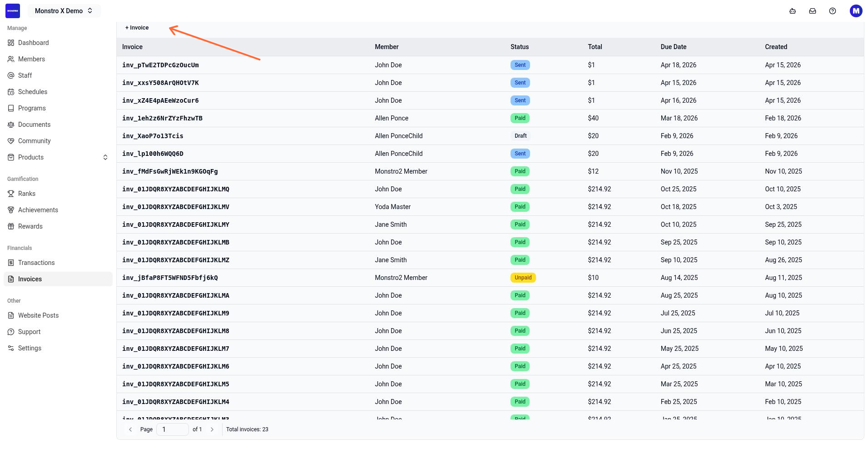Select invoice inv_fMdFsGwRjWEk1n9KGOqFg
Image resolution: width=868 pixels, height=449 pixels.
[x=170, y=171]
